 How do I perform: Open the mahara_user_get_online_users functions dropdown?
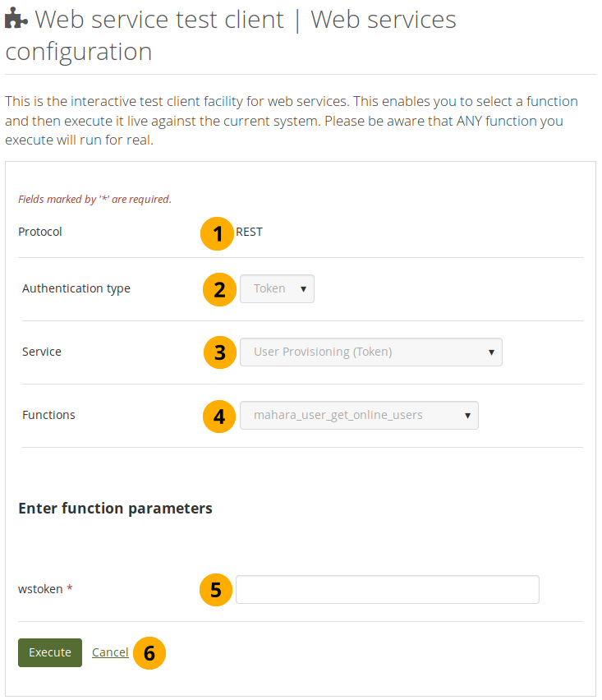point(359,415)
